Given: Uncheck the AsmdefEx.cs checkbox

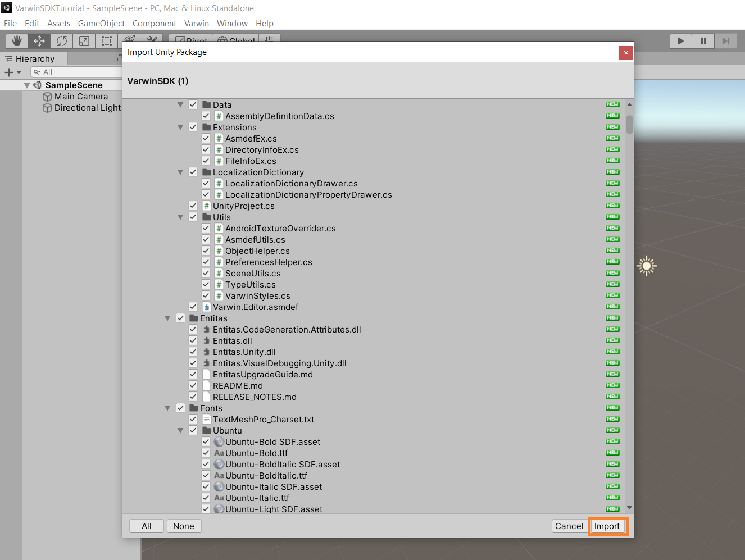Looking at the screenshot, I should coord(206,138).
